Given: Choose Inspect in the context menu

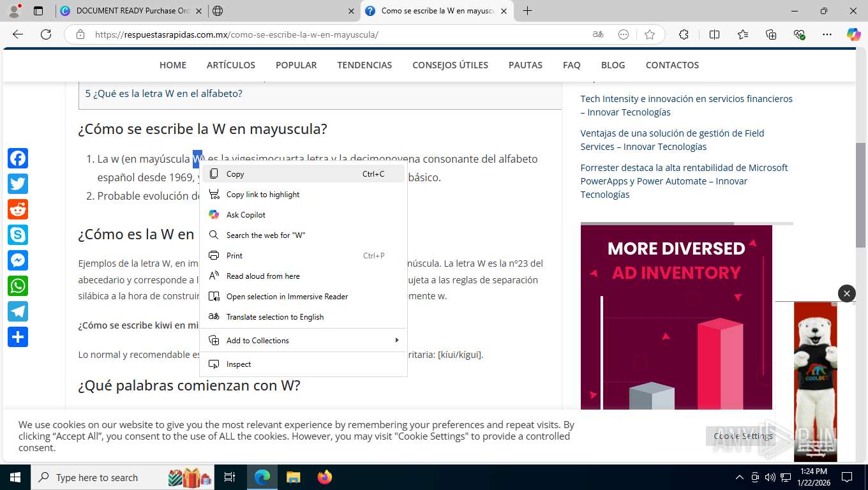Looking at the screenshot, I should (304, 364).
